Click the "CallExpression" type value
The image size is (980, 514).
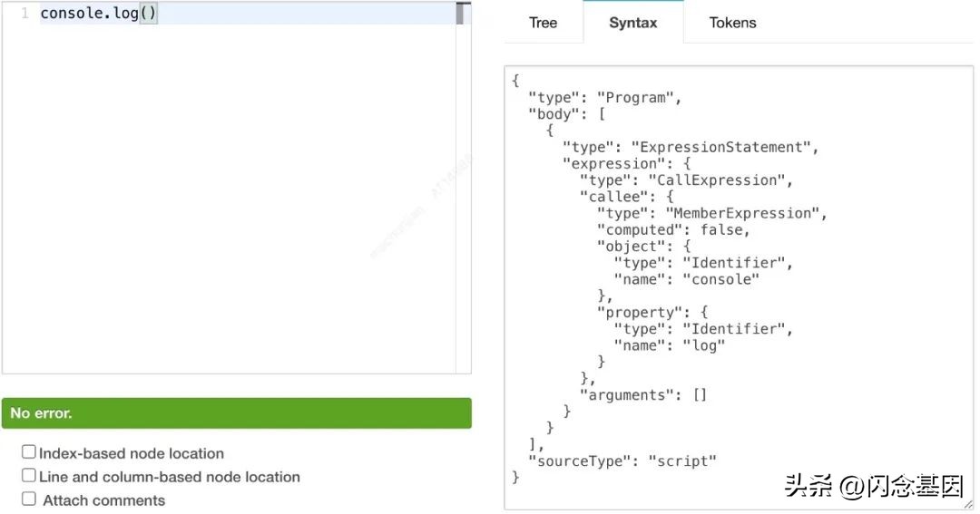click(x=725, y=180)
